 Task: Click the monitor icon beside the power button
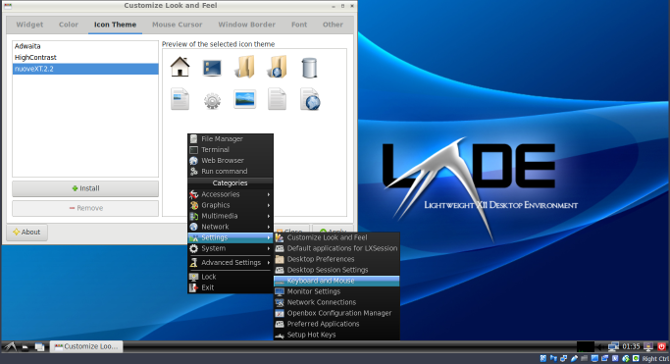(648, 346)
